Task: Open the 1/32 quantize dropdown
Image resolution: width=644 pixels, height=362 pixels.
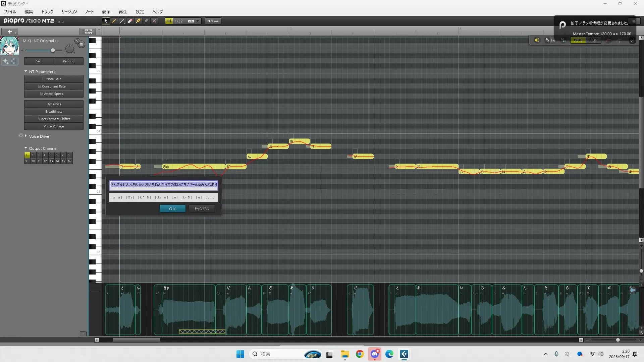Action: coord(198,21)
